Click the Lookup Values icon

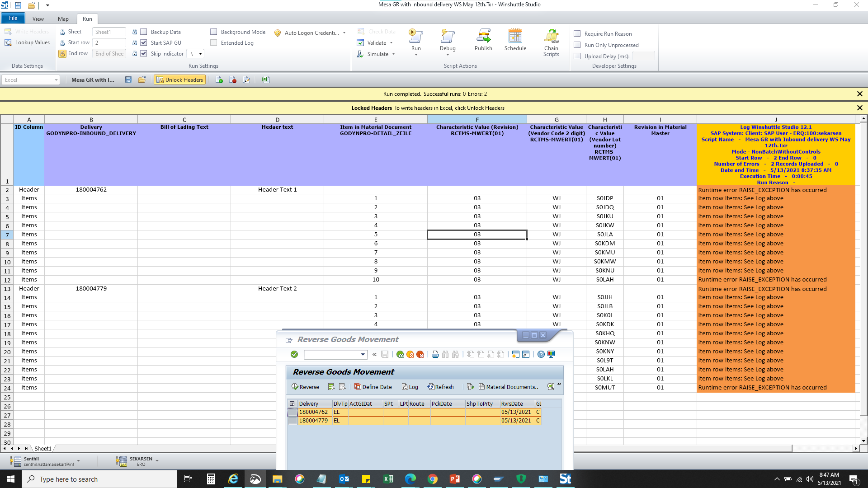(8, 42)
